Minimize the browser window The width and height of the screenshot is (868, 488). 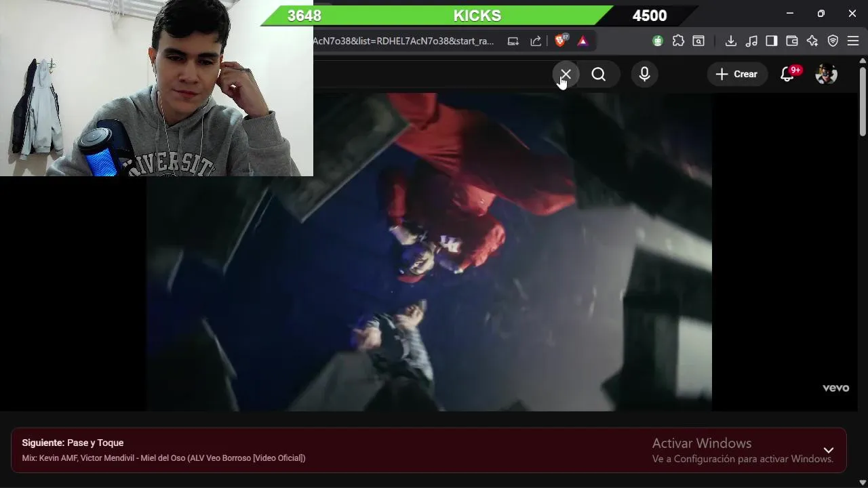click(x=790, y=14)
